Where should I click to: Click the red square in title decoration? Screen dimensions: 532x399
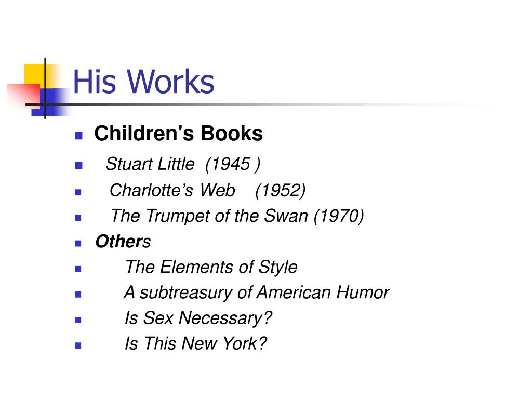[x=24, y=96]
